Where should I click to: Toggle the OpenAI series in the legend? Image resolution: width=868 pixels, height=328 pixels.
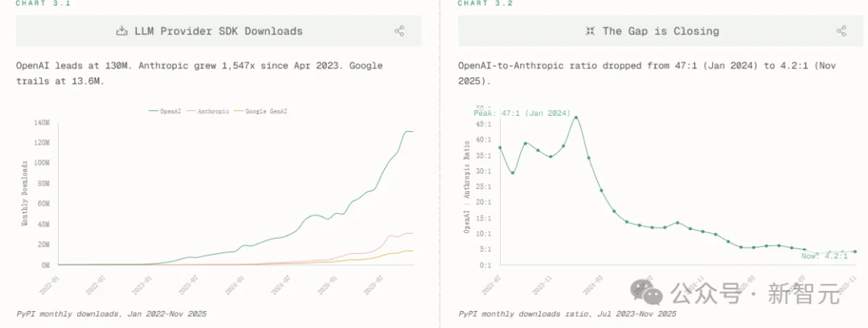pos(165,110)
